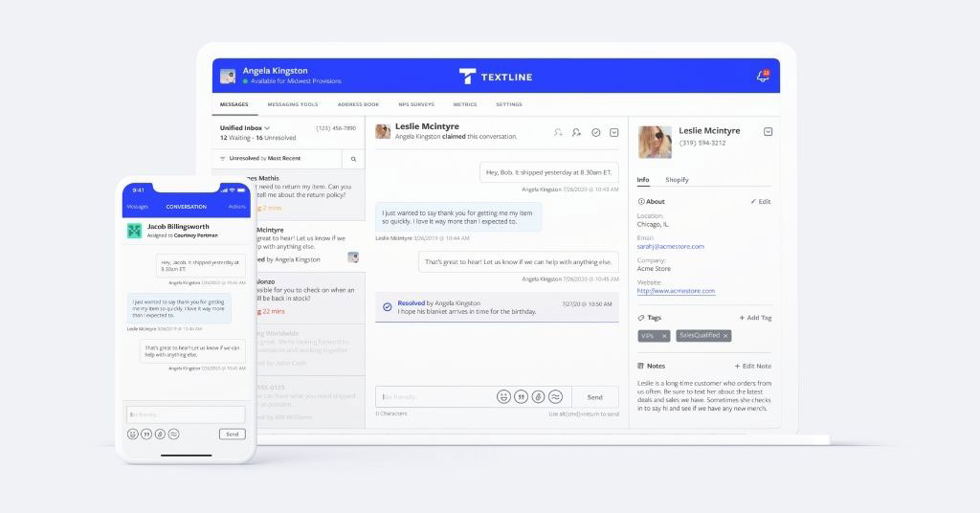Image resolution: width=980 pixels, height=513 pixels.
Task: Insert emoji in desktop message box
Action: click(503, 397)
